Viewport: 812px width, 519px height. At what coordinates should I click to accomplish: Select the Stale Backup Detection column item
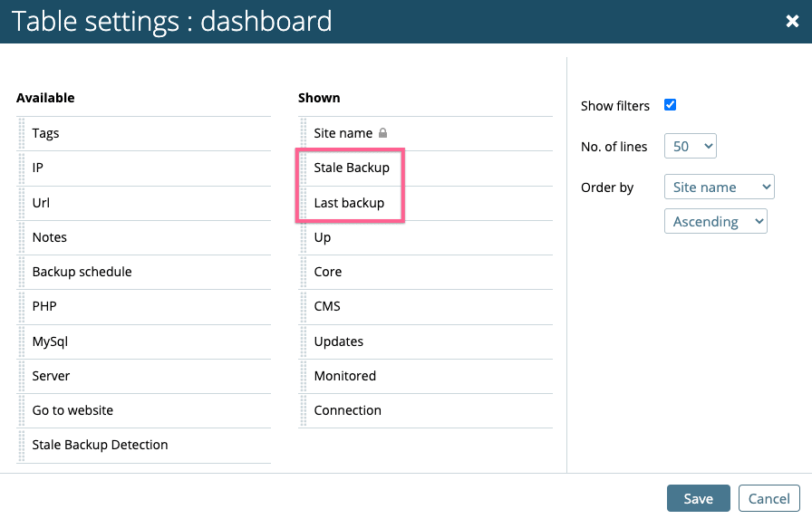click(144, 445)
